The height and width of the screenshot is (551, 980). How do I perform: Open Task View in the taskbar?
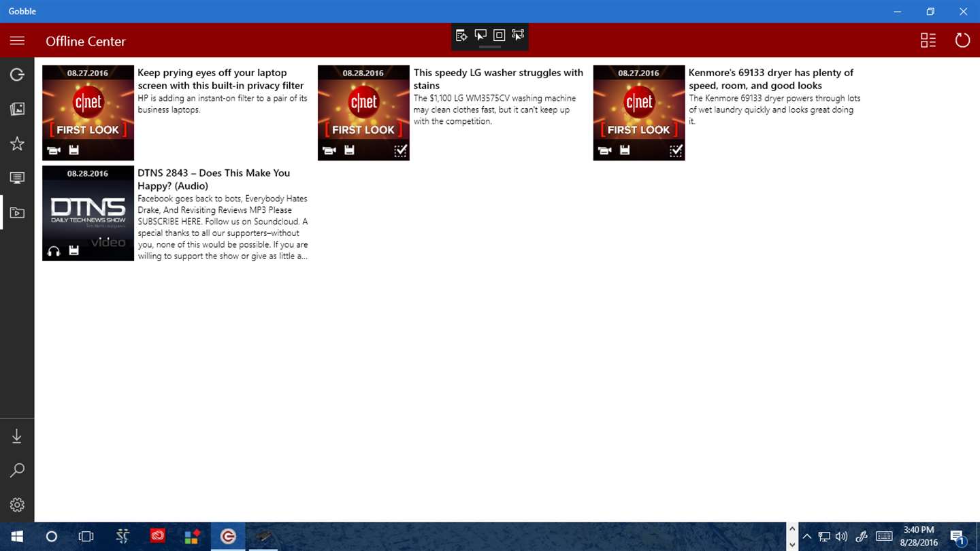click(x=86, y=537)
